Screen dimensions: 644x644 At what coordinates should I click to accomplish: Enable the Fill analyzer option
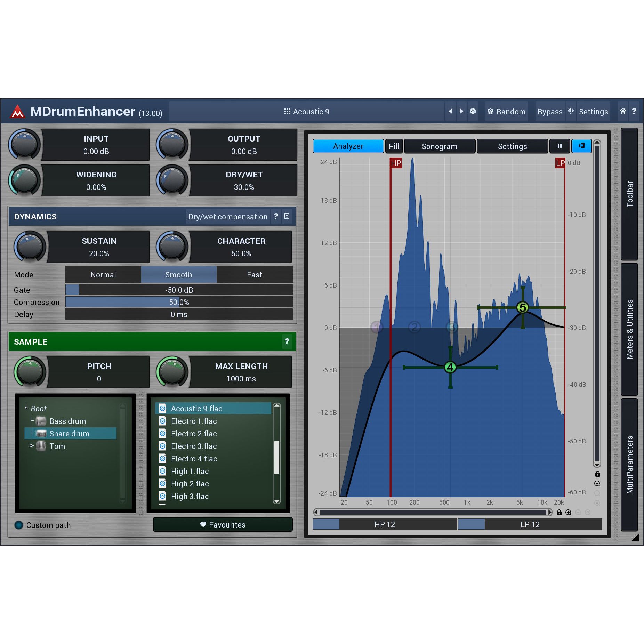tap(394, 146)
